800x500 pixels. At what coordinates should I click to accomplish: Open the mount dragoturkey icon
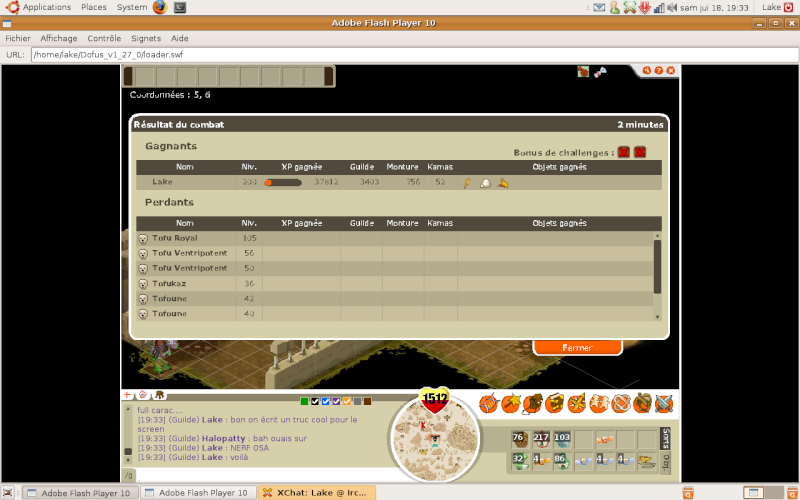[642, 404]
